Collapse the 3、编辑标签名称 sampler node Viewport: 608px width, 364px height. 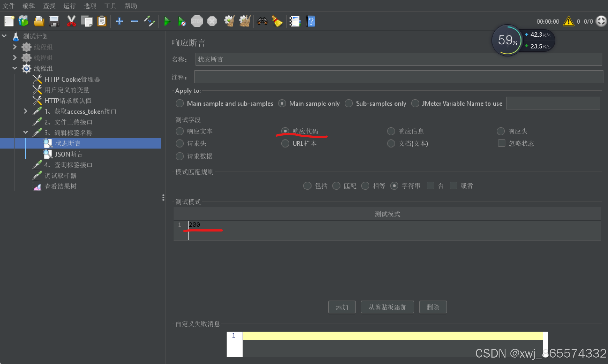25,132
